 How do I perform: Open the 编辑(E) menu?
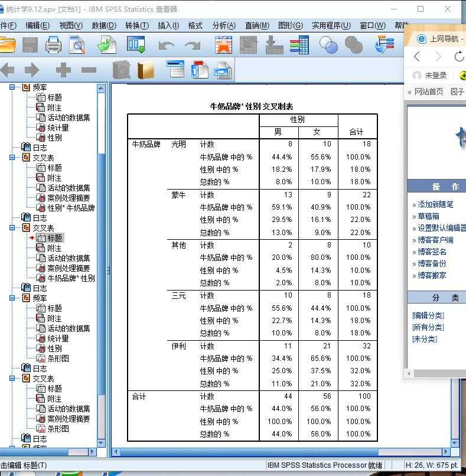tap(37, 25)
